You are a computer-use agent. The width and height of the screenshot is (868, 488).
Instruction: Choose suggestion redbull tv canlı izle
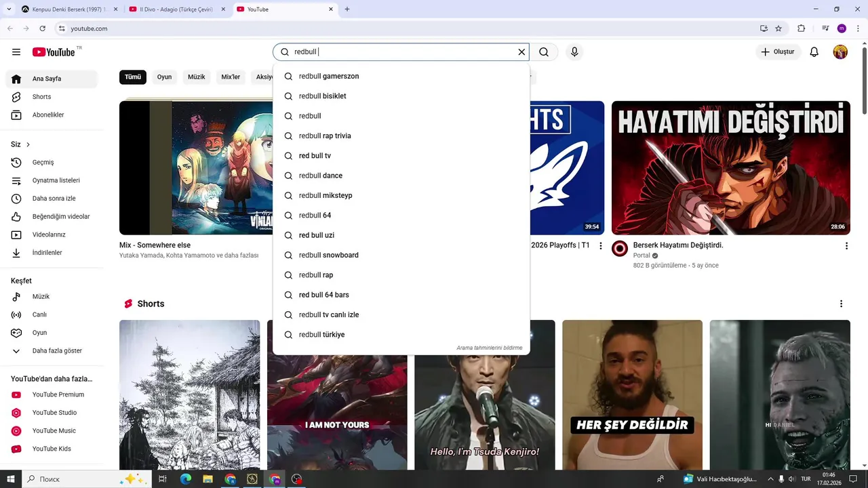point(401,315)
